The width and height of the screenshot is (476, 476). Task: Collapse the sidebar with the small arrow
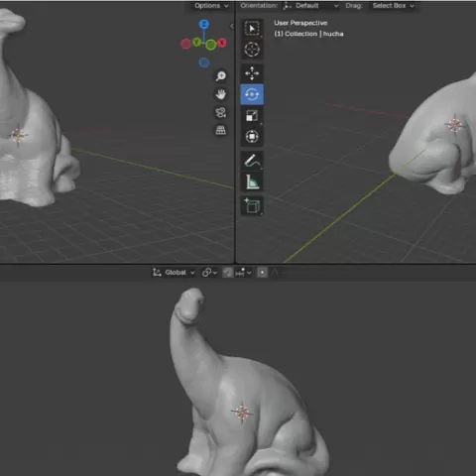click(x=232, y=26)
